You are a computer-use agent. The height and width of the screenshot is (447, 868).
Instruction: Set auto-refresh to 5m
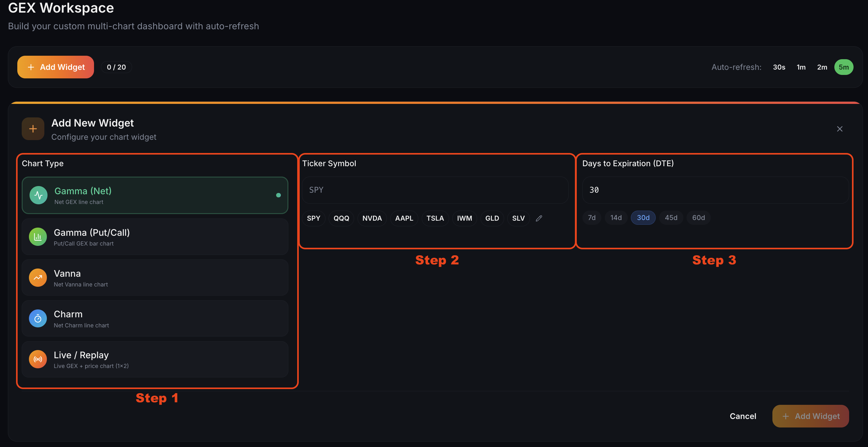[x=843, y=67]
